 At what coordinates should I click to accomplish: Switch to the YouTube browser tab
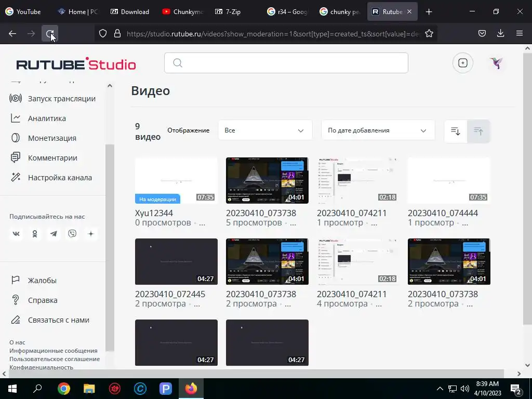[x=24, y=11]
